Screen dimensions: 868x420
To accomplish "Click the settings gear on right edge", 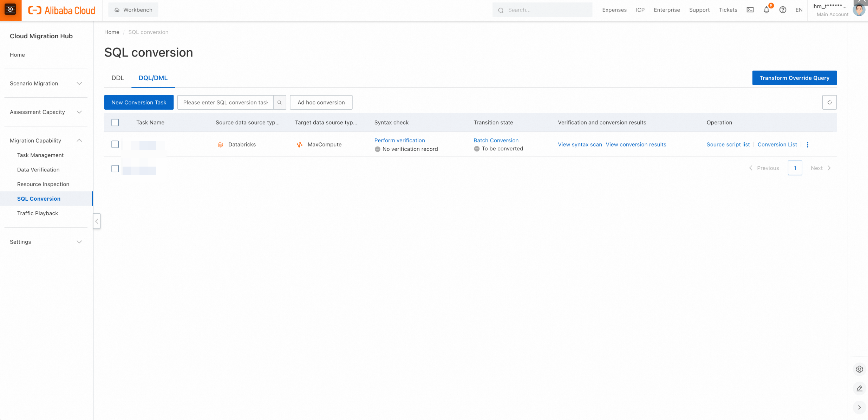I will [859, 369].
